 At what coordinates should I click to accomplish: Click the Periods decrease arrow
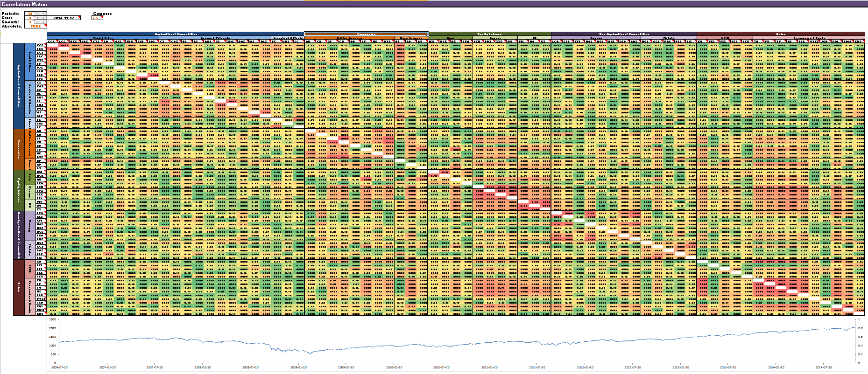click(36, 14)
